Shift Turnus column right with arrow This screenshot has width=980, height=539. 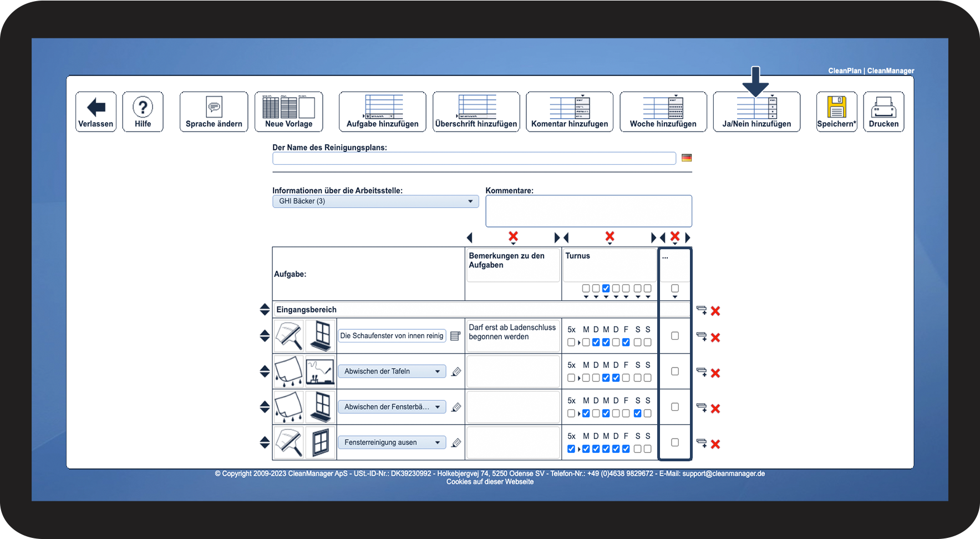(653, 238)
